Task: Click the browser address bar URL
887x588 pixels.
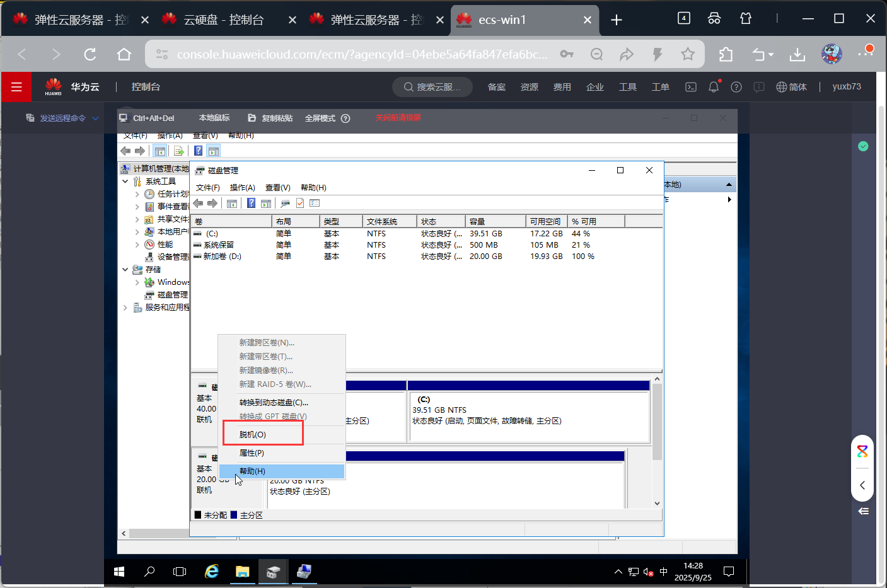Action: coord(362,55)
